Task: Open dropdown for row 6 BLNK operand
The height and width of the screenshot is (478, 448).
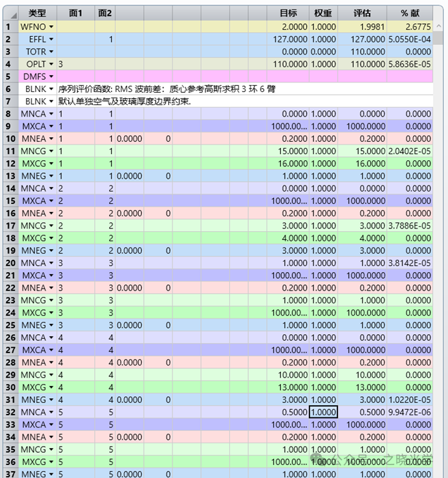Action: point(51,89)
